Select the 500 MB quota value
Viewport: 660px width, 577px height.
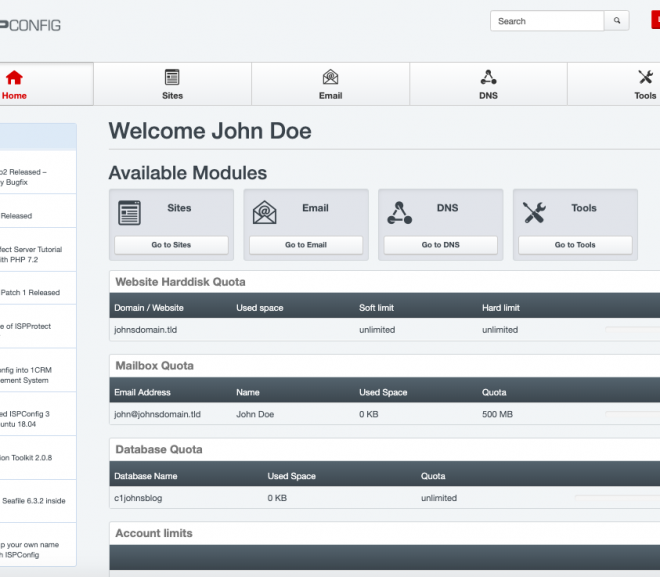point(498,414)
